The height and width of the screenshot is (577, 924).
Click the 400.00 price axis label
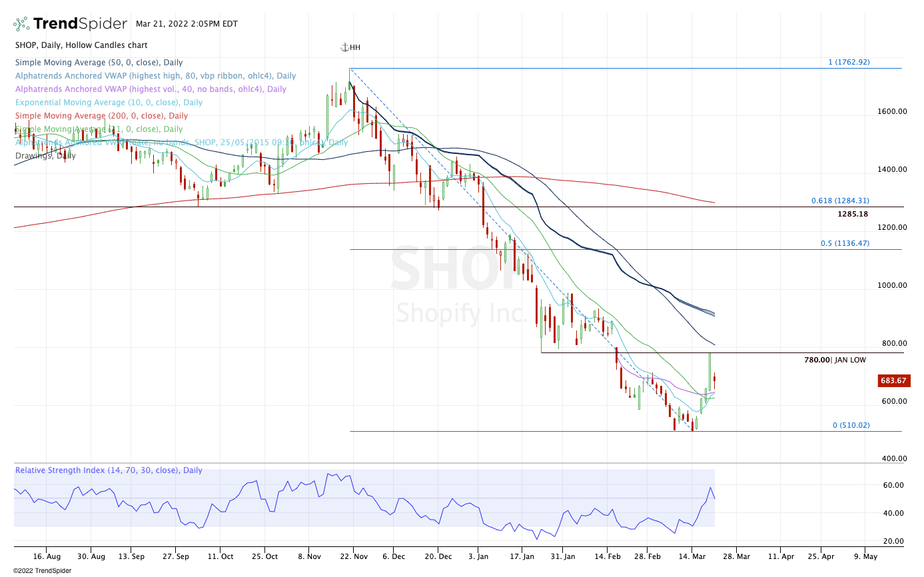894,459
